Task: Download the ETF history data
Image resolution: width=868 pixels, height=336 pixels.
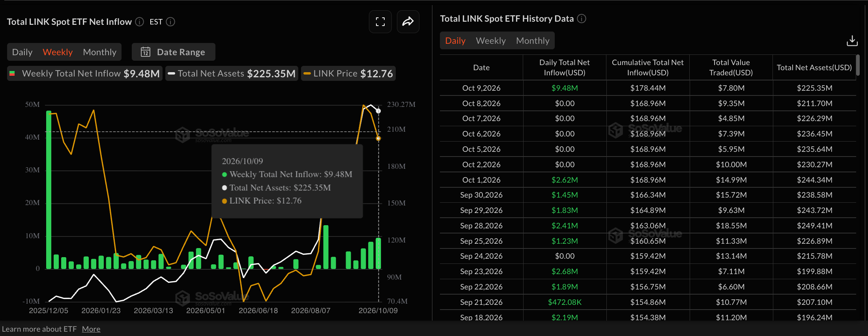Action: point(852,41)
